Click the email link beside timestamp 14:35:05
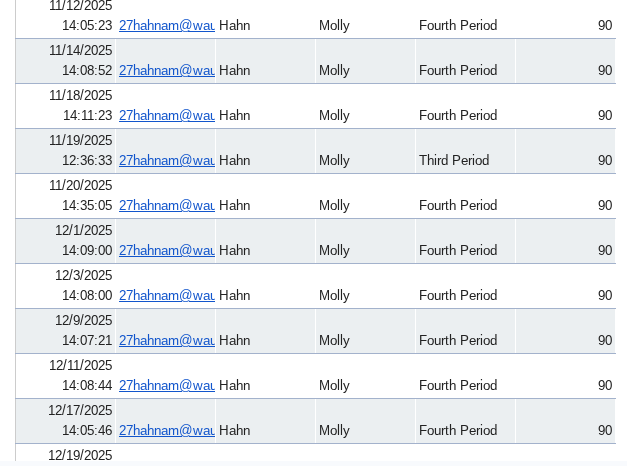Viewport: 627px width, 466px height. [166, 206]
